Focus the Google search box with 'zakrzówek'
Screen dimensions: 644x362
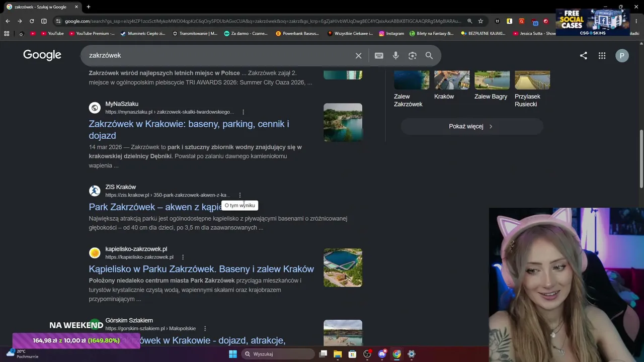(219, 55)
